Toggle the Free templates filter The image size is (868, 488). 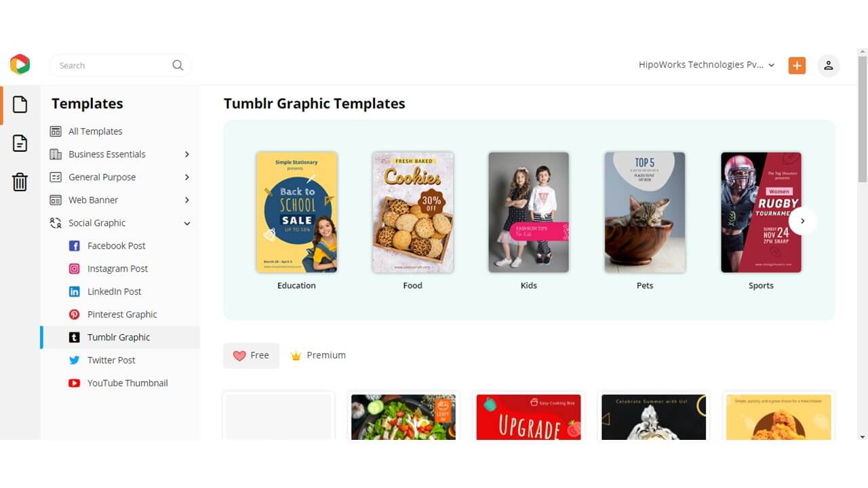251,354
